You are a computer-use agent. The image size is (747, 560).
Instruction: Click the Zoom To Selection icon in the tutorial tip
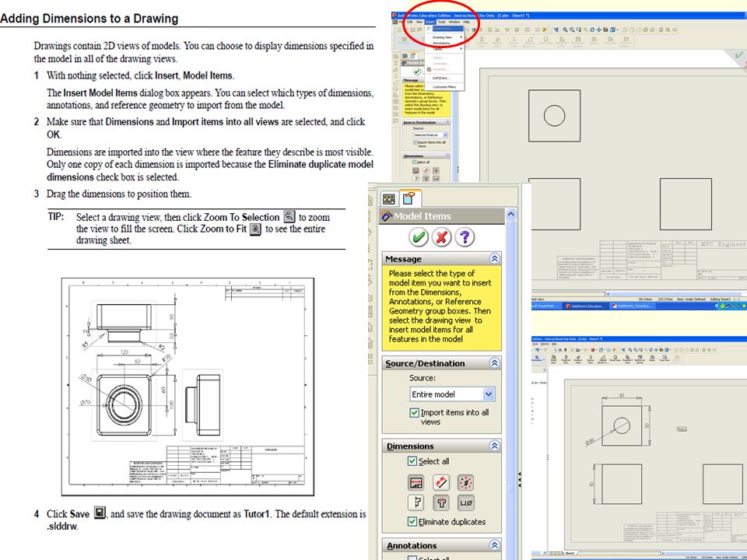tap(289, 217)
